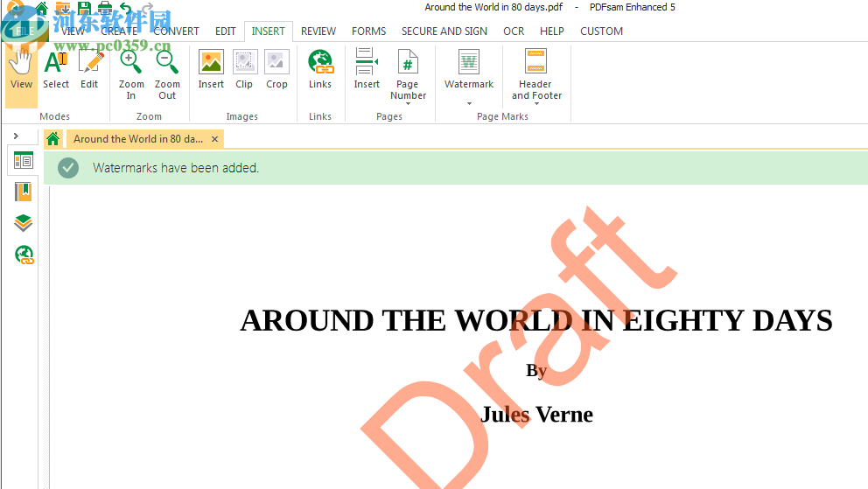Open the Links globe tool
Viewport: 868px width, 489px height.
(x=320, y=69)
